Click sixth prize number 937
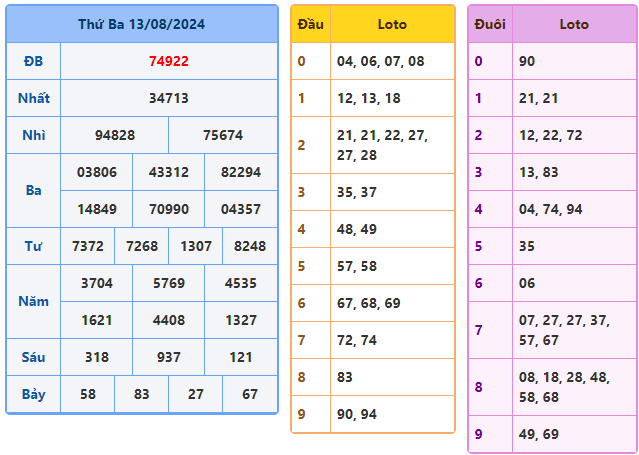The image size is (639, 455). [168, 357]
